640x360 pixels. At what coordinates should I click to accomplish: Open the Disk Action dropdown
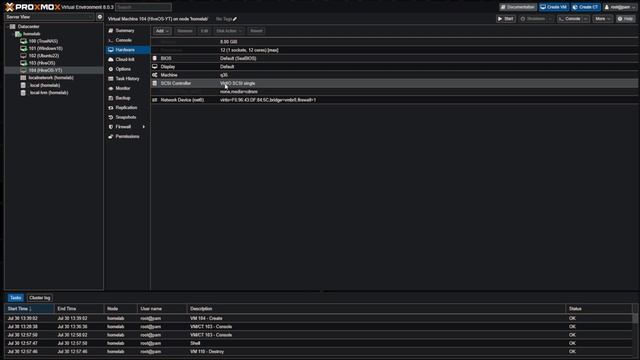click(229, 31)
